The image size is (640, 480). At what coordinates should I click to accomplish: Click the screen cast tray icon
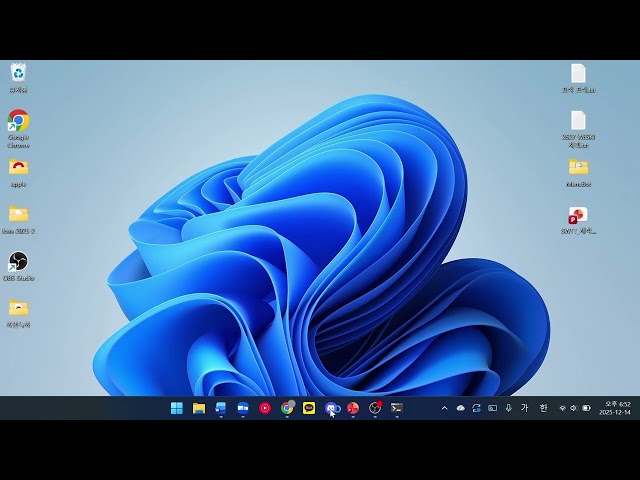click(493, 408)
